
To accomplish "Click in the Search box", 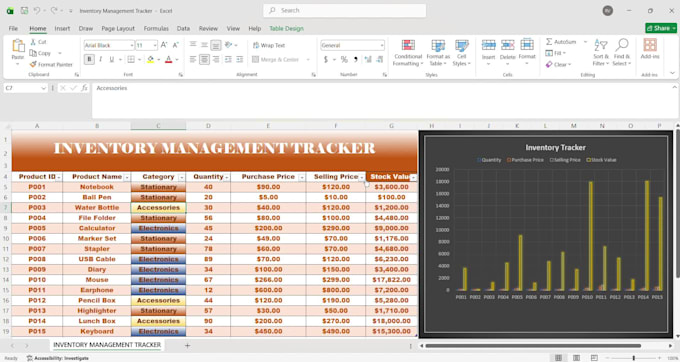I will tap(344, 10).
